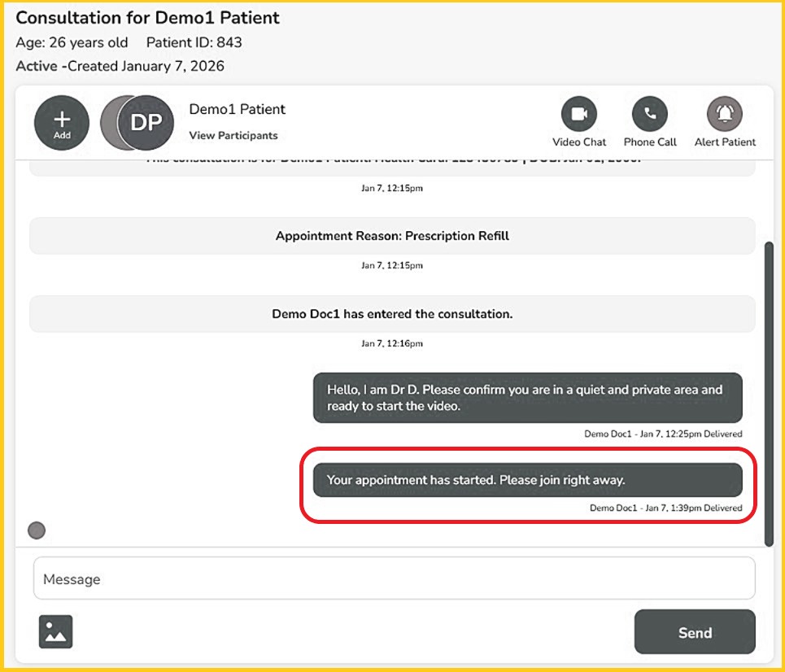Screen dimensions: 785x672
Task: Click the Appointment Reason: Prescription Refill notice
Action: (x=392, y=236)
